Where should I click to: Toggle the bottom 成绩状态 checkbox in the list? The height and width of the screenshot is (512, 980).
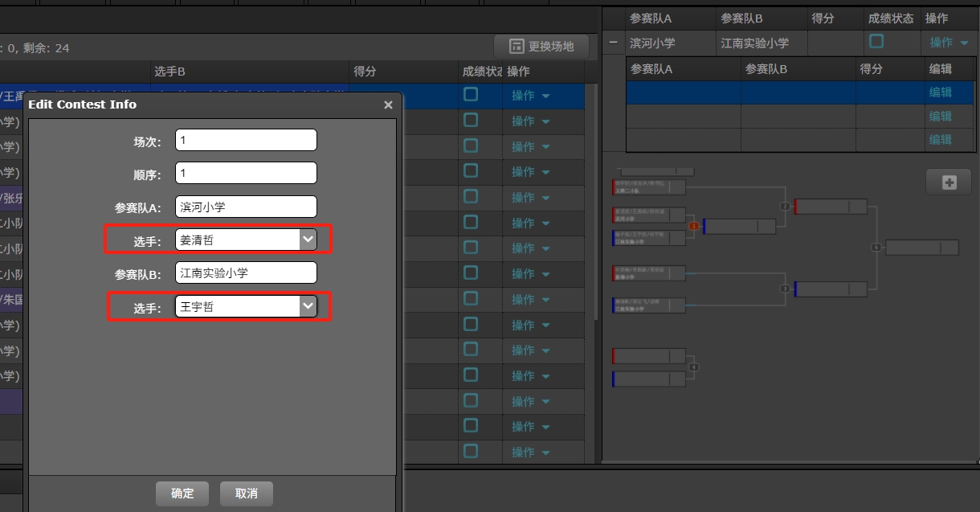470,452
